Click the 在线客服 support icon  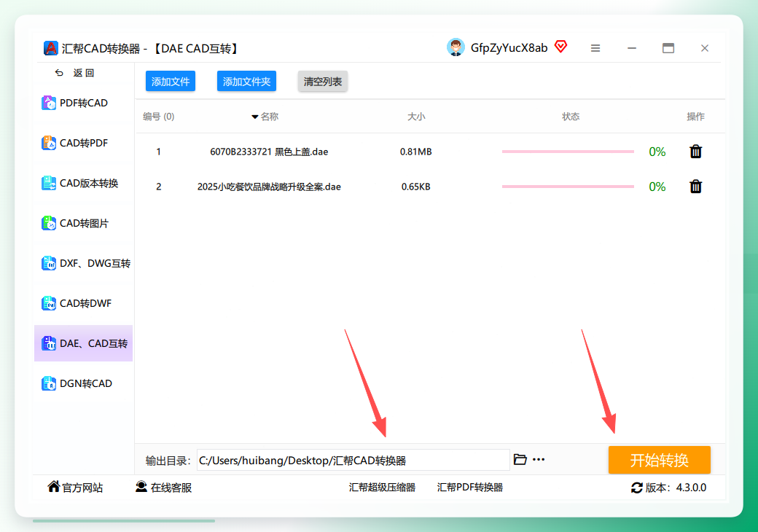point(141,487)
